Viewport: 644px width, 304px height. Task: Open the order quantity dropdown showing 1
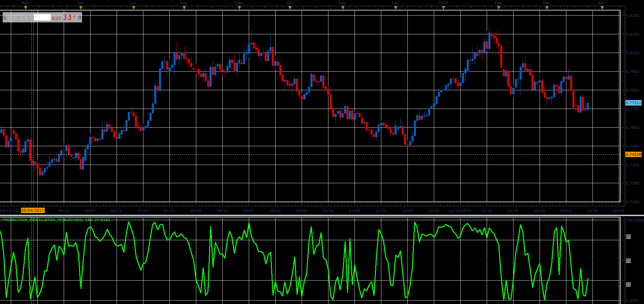click(42, 17)
